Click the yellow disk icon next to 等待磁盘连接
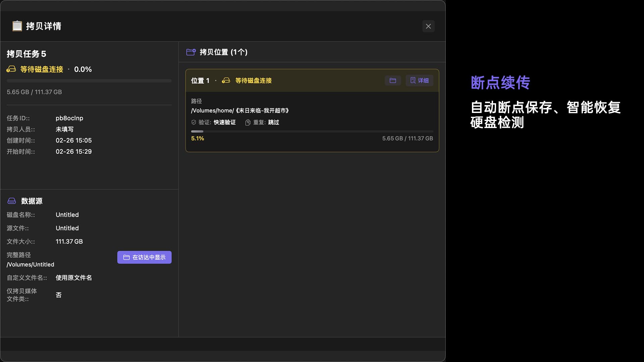Screen dimensions: 644x362 11,69
